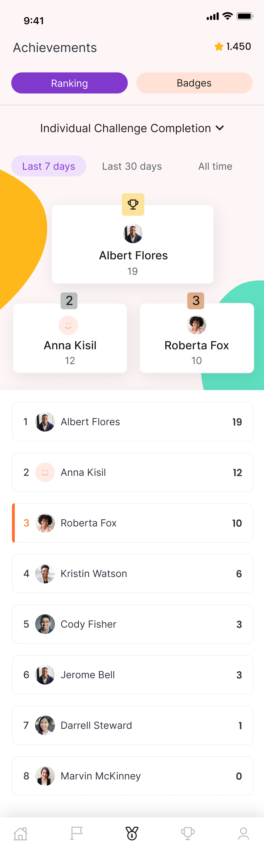Enable the All time filter
The image size is (264, 868).
point(215,166)
